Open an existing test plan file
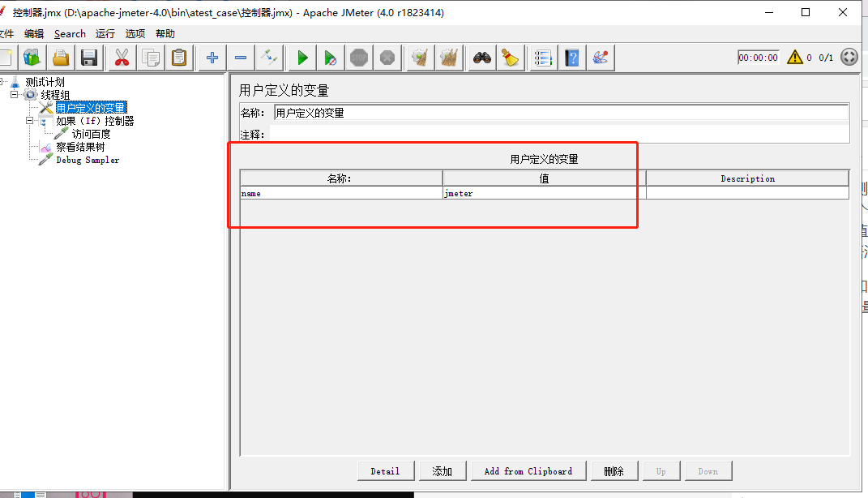 tap(60, 57)
